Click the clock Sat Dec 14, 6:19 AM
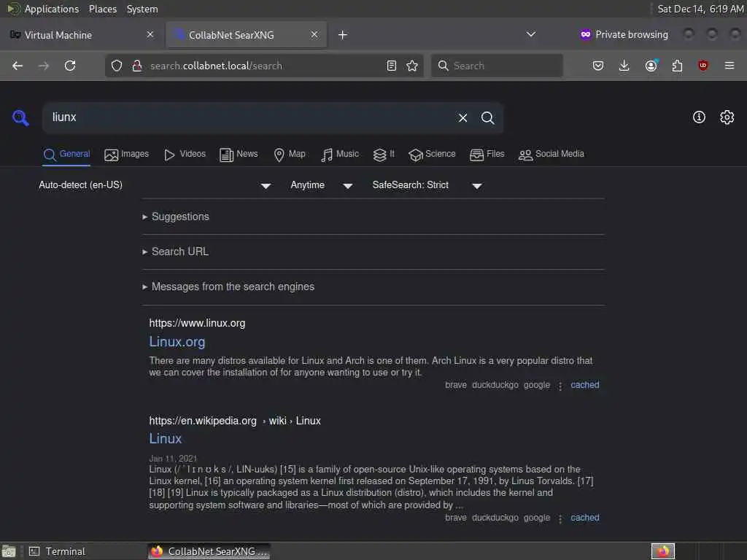The width and height of the screenshot is (747, 560). (x=700, y=9)
